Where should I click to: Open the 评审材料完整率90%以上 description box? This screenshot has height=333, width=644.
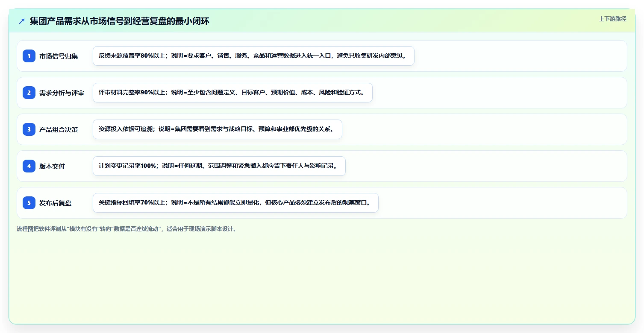232,93
